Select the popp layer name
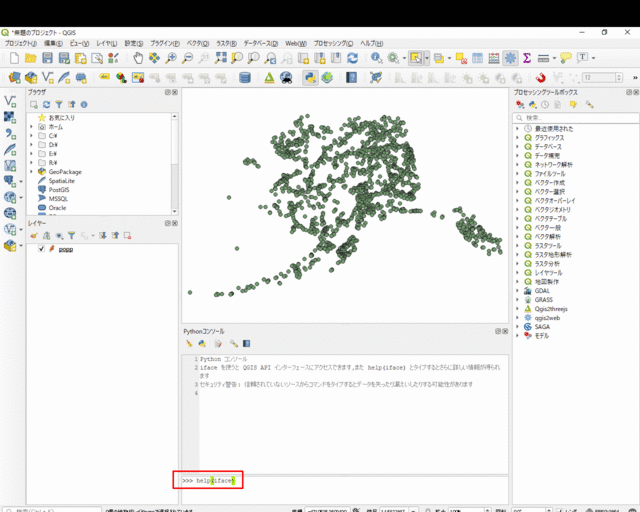 [x=66, y=249]
